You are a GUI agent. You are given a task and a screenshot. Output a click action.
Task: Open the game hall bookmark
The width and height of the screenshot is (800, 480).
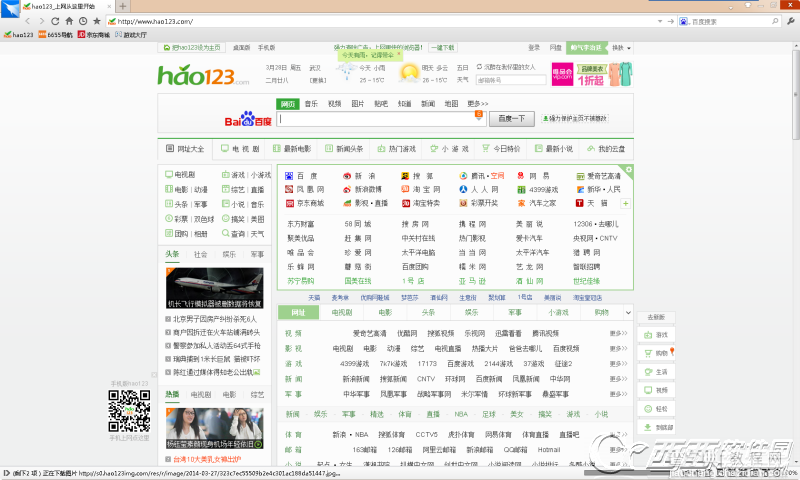click(131, 35)
